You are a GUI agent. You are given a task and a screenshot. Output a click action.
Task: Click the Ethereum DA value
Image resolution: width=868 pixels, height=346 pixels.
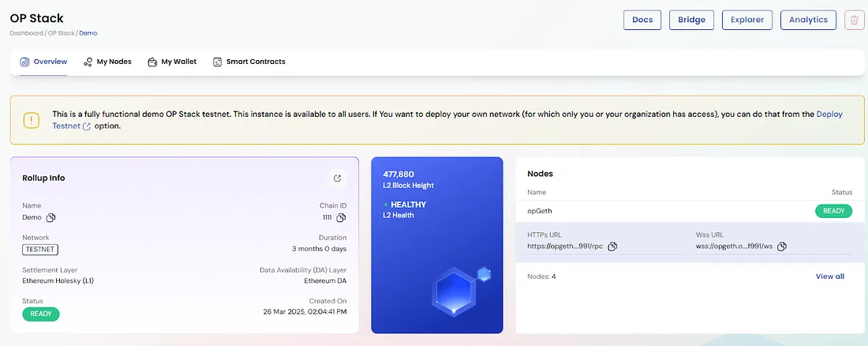pos(325,280)
